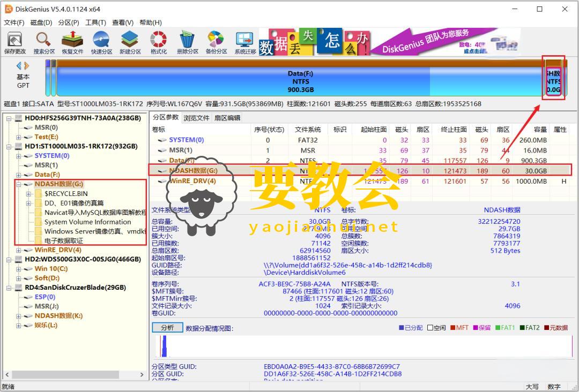Launch the 系统迁移 tool
This screenshot has width=579, height=392.
point(245,42)
